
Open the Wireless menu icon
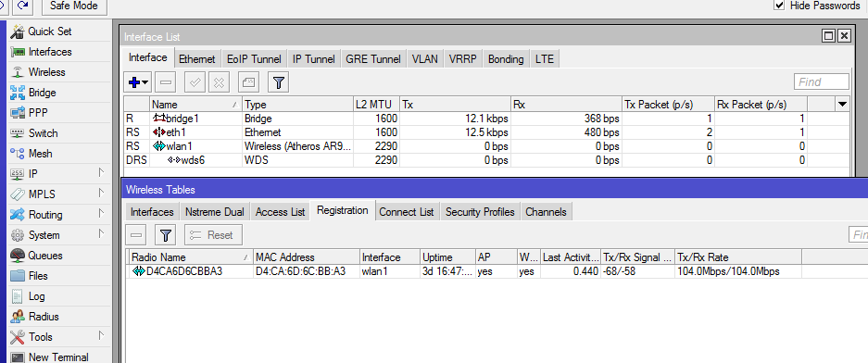point(19,72)
